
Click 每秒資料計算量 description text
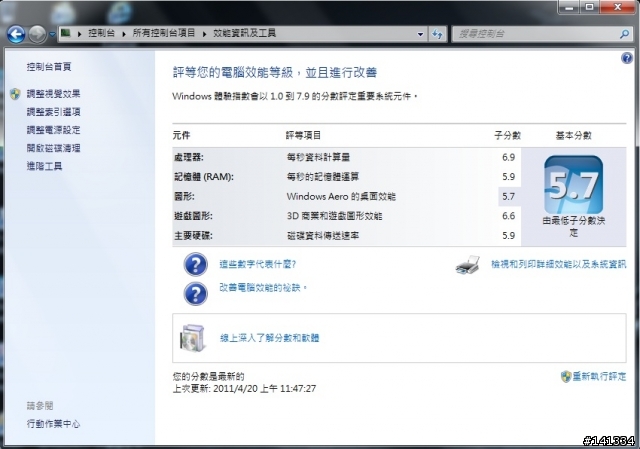(318, 157)
